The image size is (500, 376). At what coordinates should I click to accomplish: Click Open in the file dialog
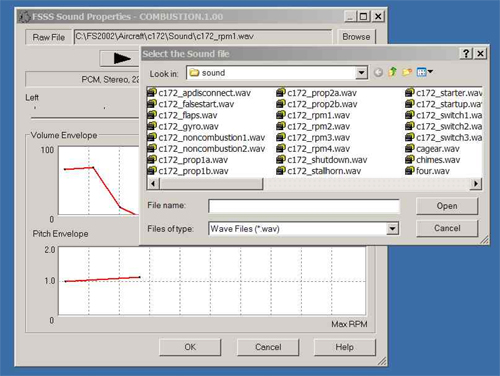(x=447, y=206)
